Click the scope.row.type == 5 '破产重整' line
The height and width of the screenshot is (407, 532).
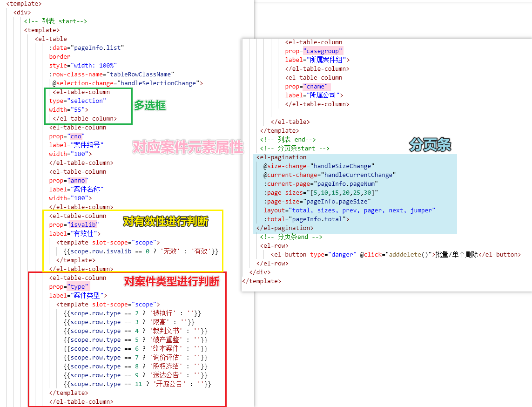(x=135, y=340)
